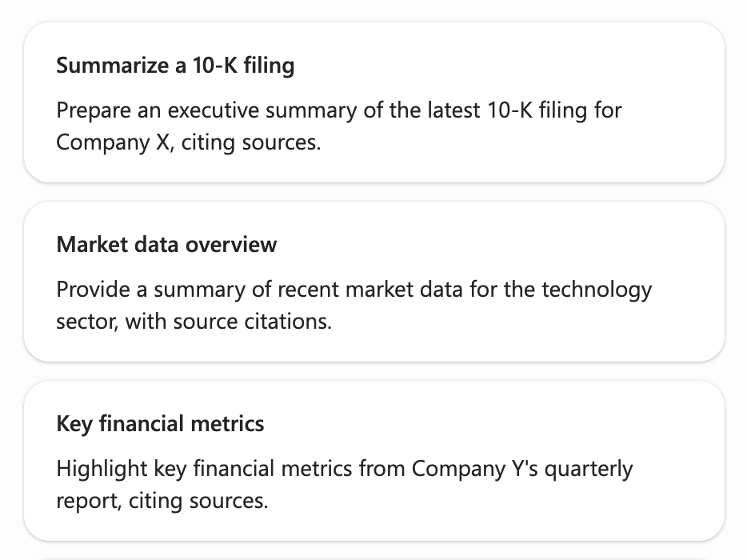Click the "report, citing sources." text line
This screenshot has width=747, height=560.
[162, 501]
